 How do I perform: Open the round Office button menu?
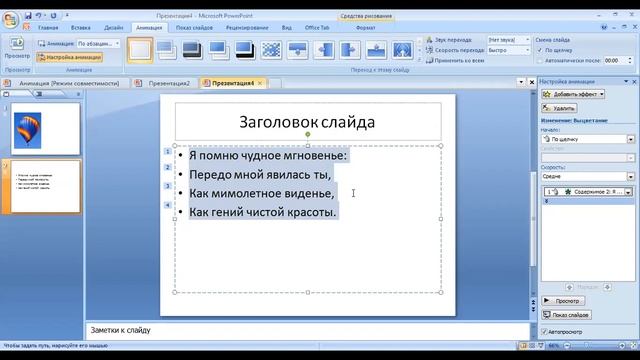pos(10,20)
